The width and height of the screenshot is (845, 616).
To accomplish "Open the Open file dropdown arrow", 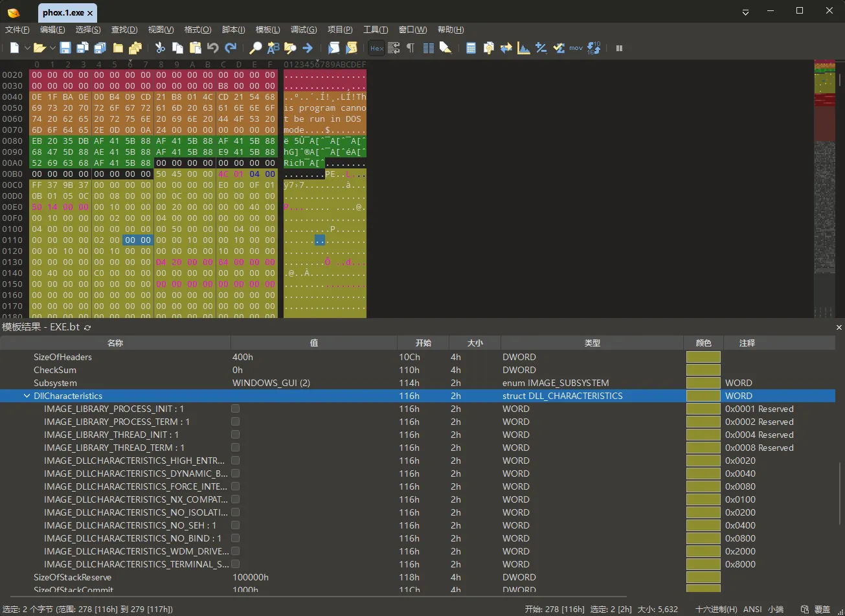I will click(x=52, y=48).
